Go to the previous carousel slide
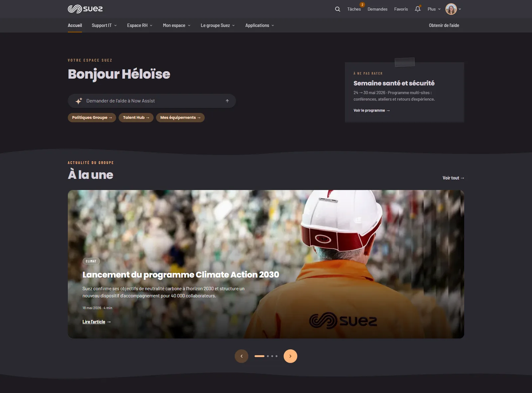 click(241, 356)
